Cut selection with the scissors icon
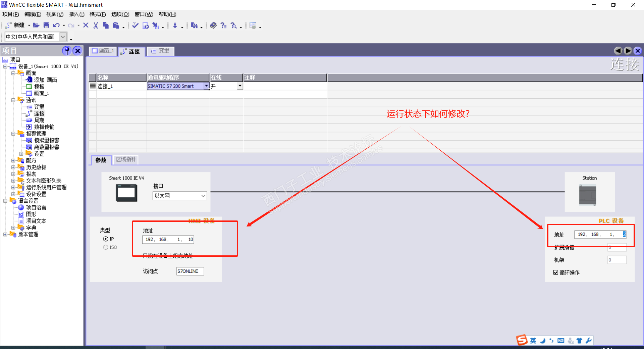The height and width of the screenshot is (349, 644). 96,25
